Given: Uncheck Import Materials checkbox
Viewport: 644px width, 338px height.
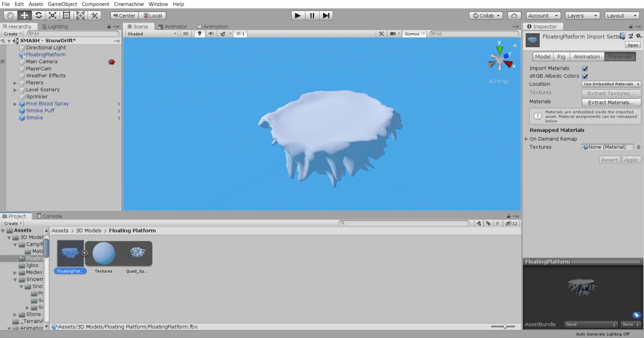Looking at the screenshot, I should [x=585, y=69].
